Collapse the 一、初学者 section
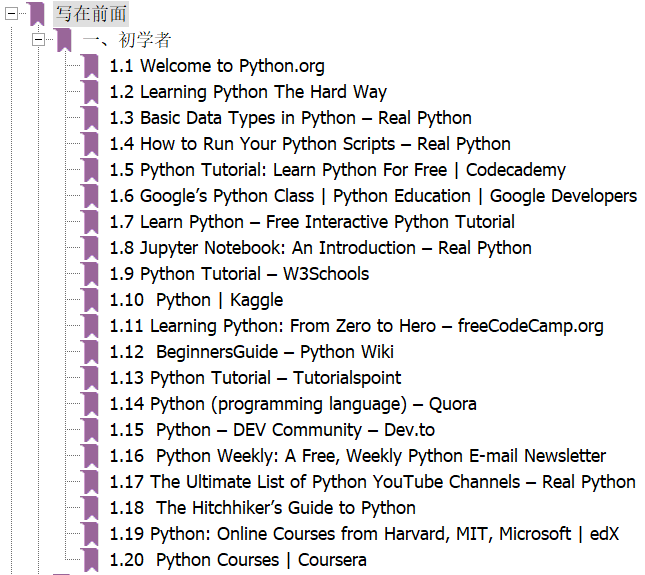 point(39,40)
